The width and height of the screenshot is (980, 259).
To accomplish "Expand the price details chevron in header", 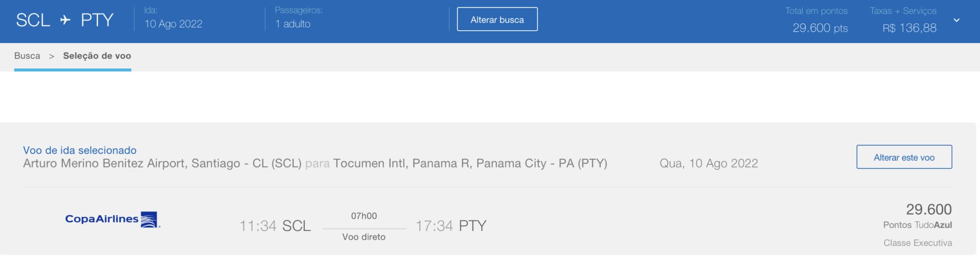I will coord(956,20).
